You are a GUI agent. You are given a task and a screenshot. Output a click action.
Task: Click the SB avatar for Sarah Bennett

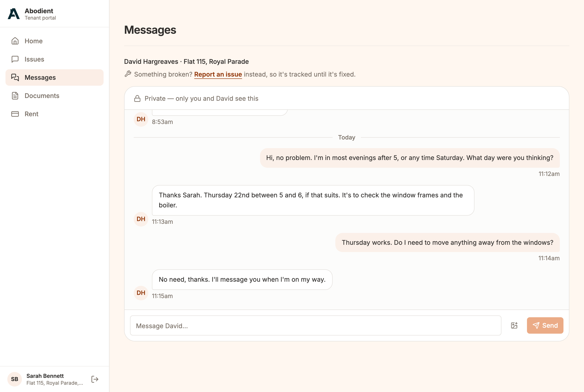point(15,379)
